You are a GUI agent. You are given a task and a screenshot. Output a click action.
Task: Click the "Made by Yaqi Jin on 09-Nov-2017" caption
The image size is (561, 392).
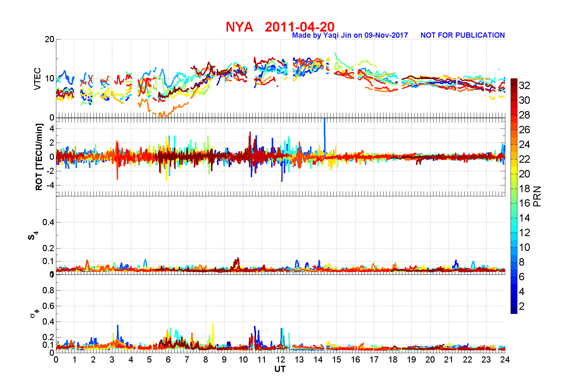tap(350, 35)
